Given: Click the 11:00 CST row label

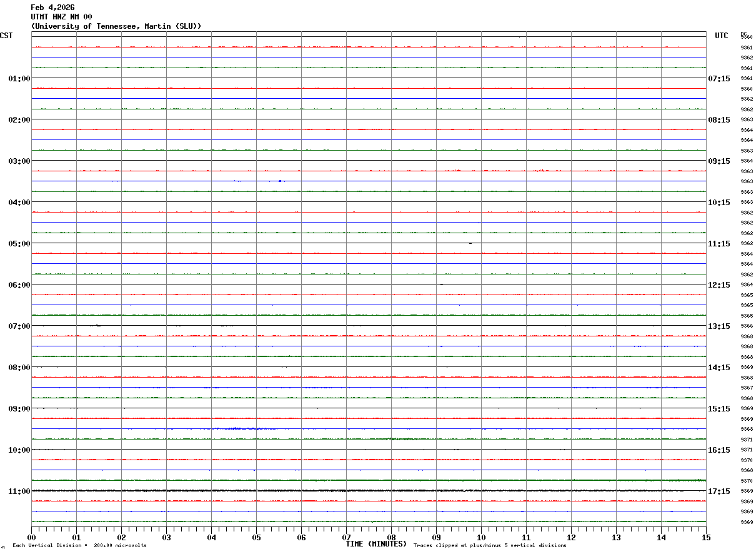Looking at the screenshot, I should pos(19,491).
